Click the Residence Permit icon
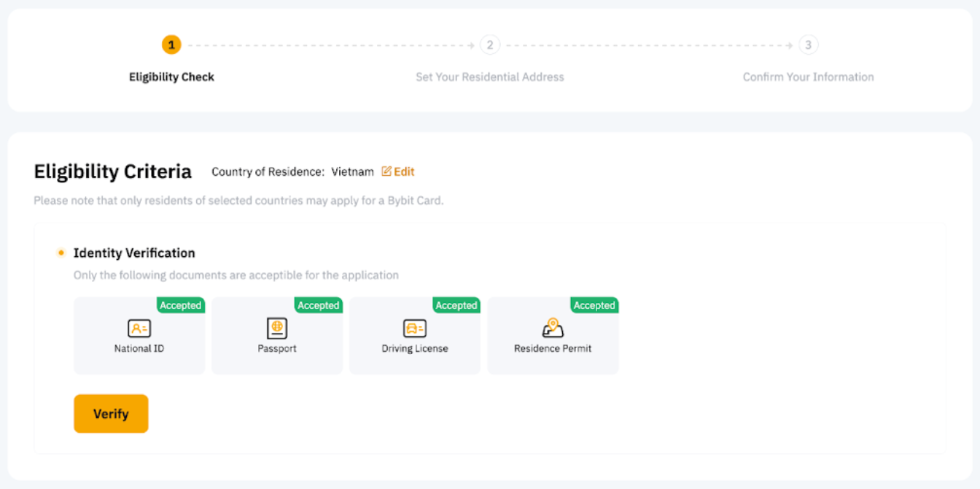The image size is (980, 489). [x=553, y=328]
